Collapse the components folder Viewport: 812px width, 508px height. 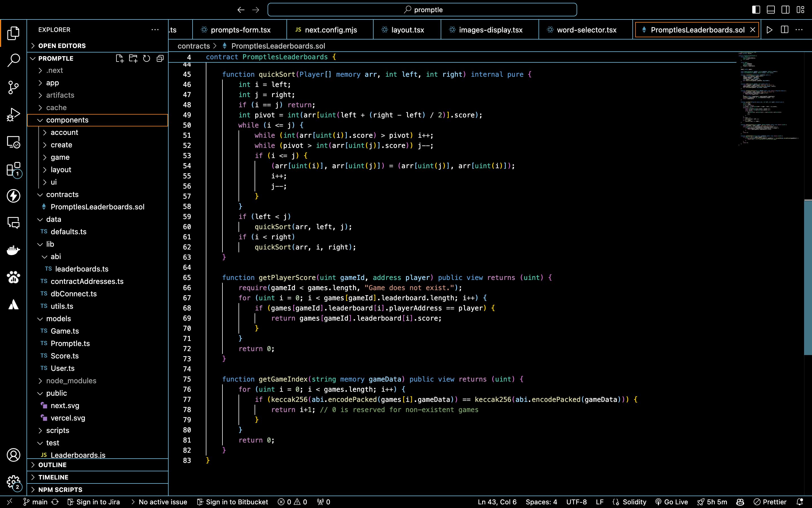click(98, 120)
